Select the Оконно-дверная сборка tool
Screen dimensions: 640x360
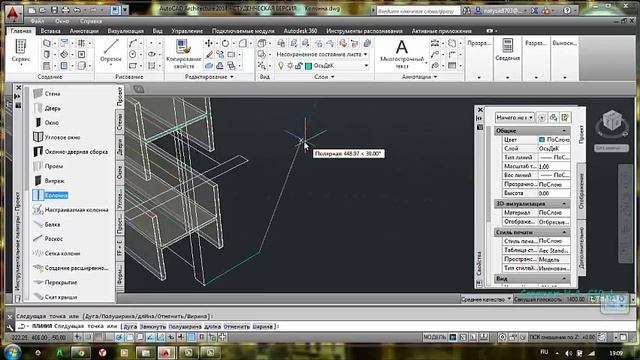70,151
